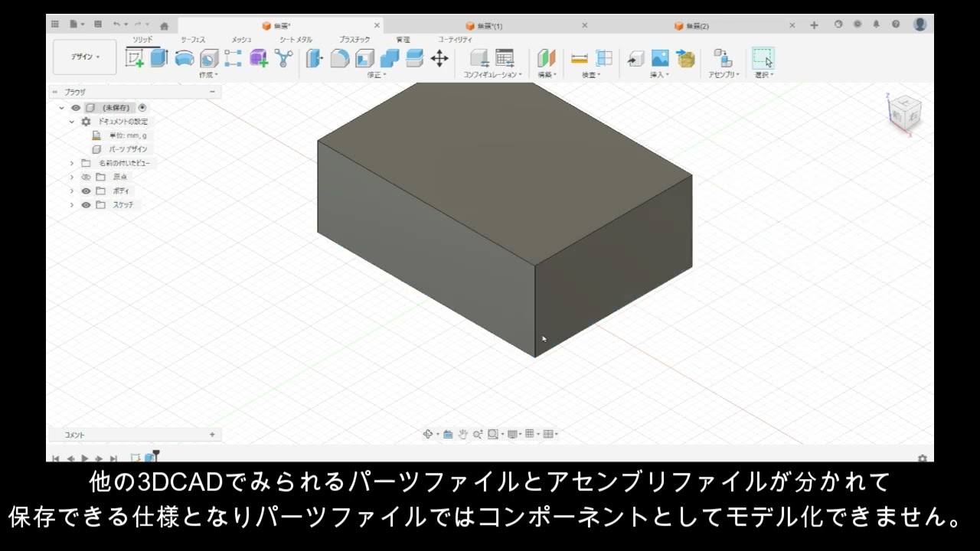
Task: Click the Assembly new component icon
Action: click(x=722, y=58)
